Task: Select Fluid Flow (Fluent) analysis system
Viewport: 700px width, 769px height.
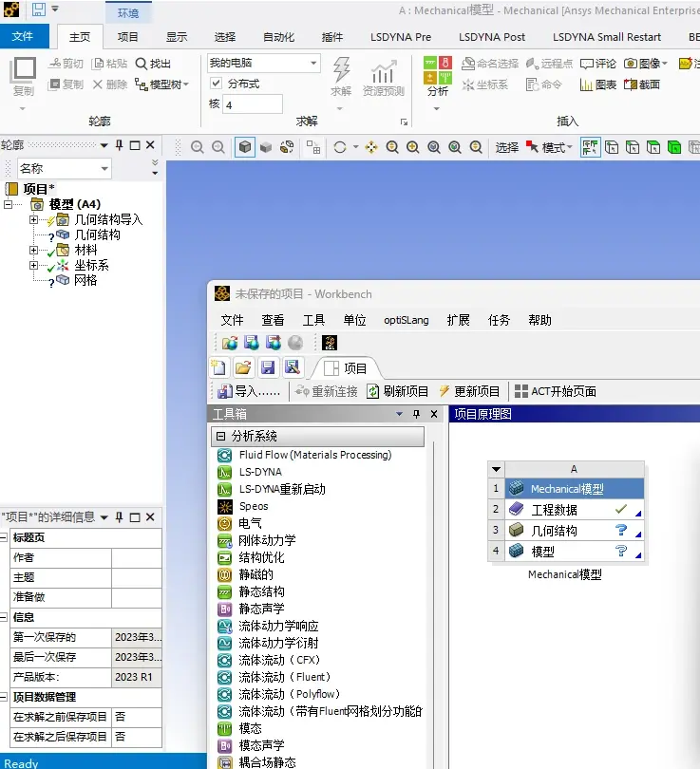Action: pos(285,677)
